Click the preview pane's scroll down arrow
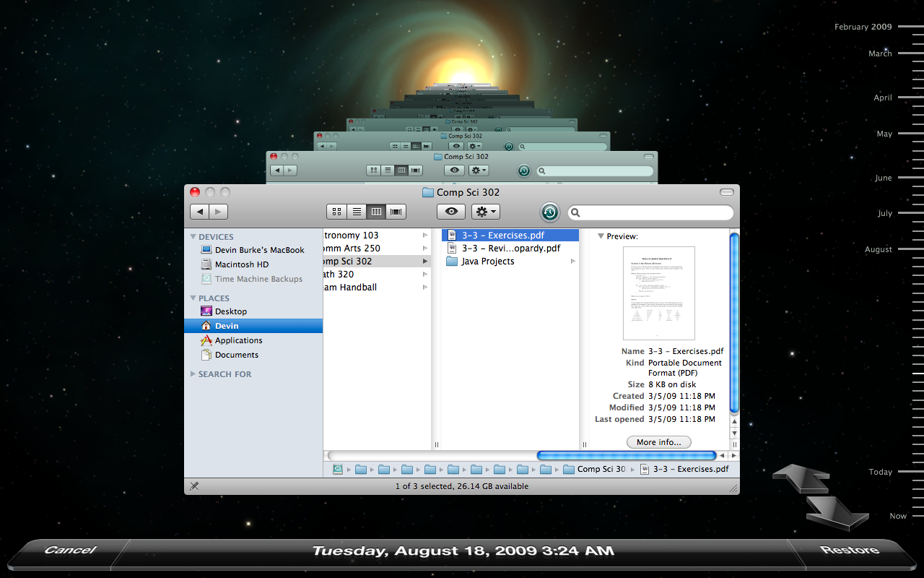 (735, 434)
